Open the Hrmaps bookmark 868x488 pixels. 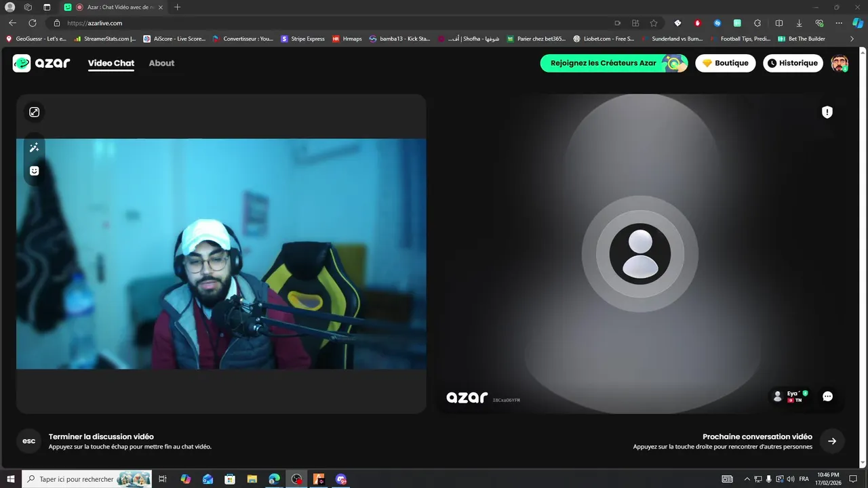click(x=347, y=39)
